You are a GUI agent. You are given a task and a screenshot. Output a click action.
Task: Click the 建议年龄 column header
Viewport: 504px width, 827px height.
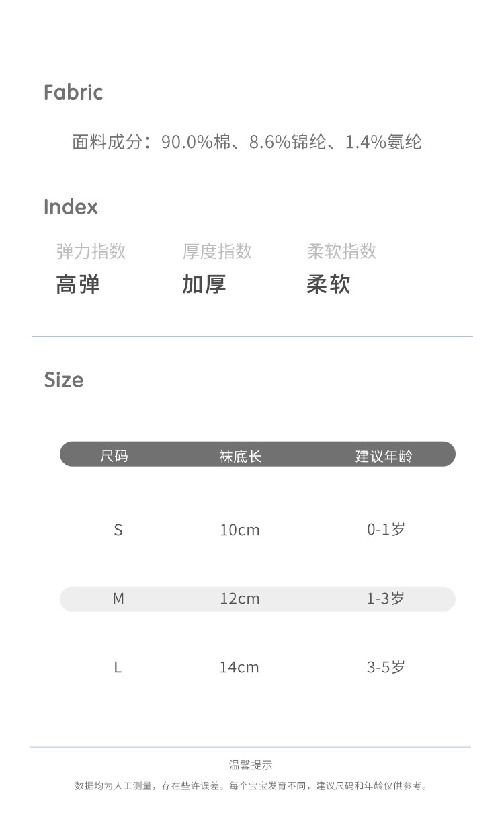pyautogui.click(x=384, y=456)
